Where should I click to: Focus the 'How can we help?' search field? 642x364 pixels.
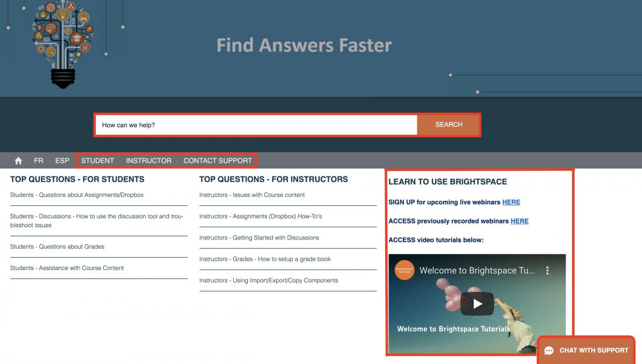tap(256, 125)
